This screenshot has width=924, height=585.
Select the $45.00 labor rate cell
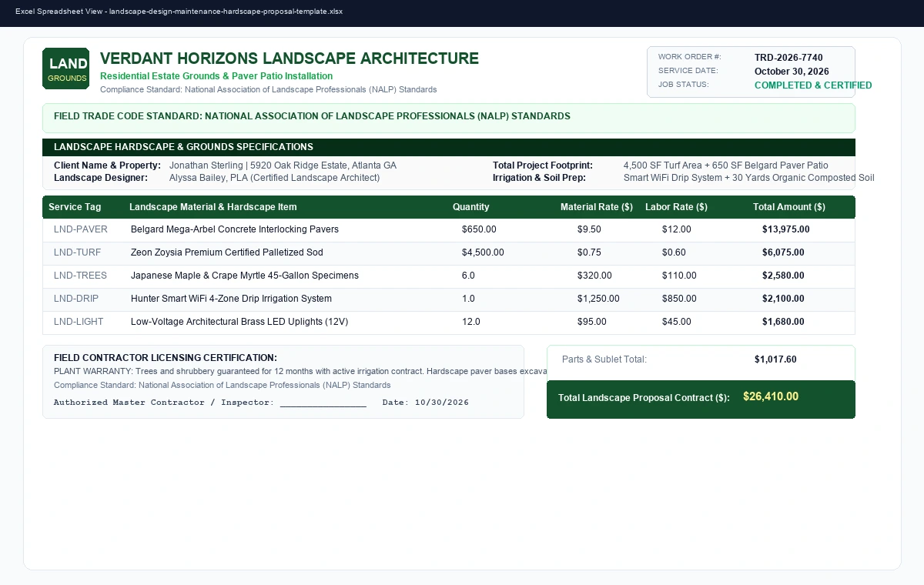[677, 322]
